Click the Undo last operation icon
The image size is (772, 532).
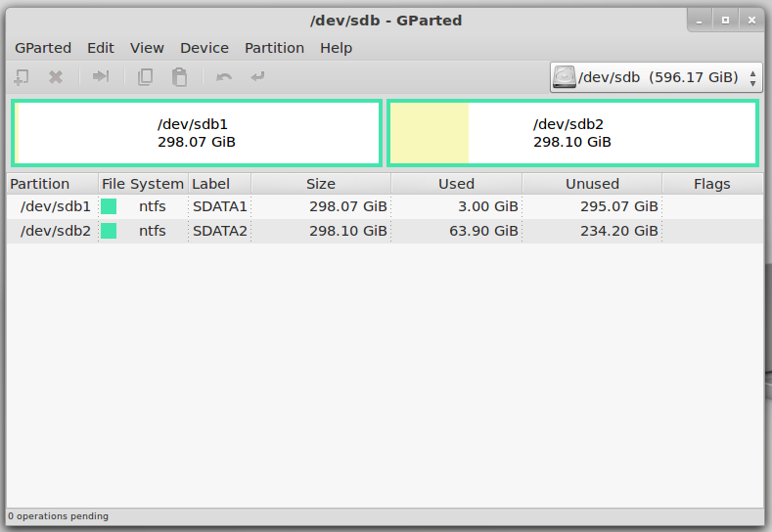(x=224, y=77)
